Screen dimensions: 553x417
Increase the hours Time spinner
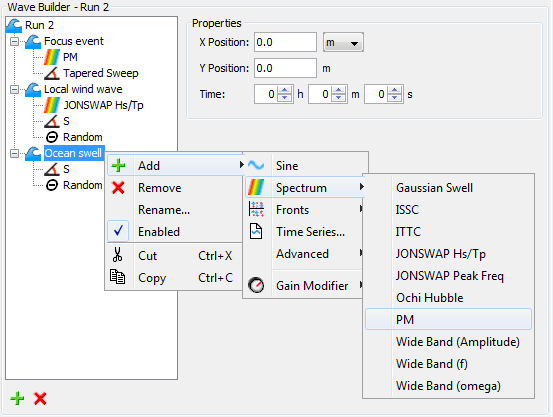285,90
